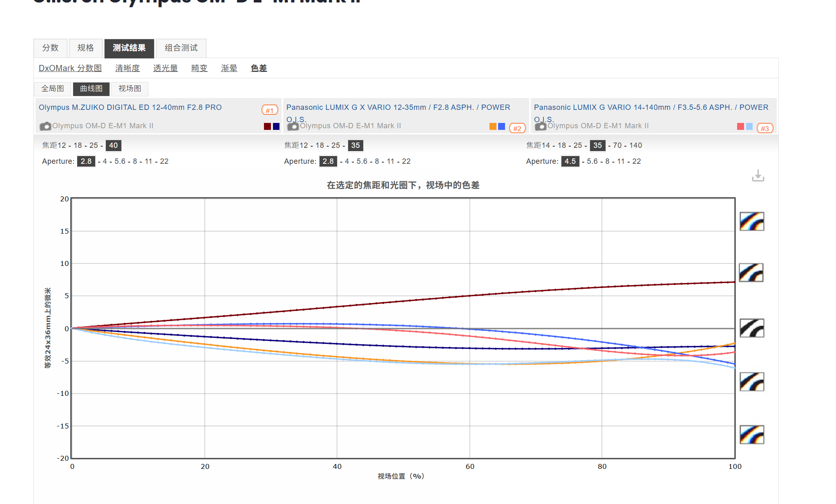
Task: Click the blue color swatch for lens #2
Action: point(501,127)
